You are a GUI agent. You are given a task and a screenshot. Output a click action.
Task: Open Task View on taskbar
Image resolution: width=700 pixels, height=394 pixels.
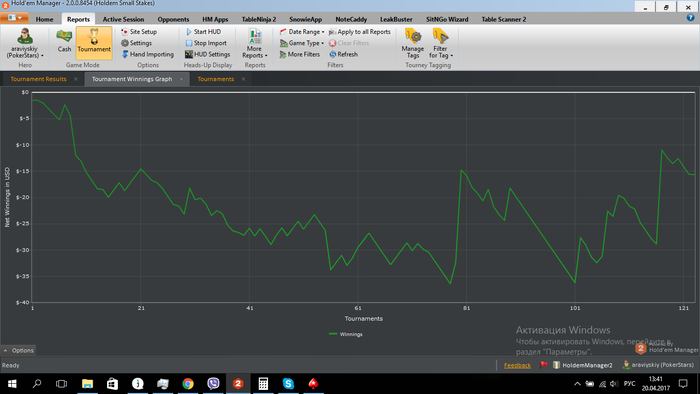pyautogui.click(x=61, y=384)
